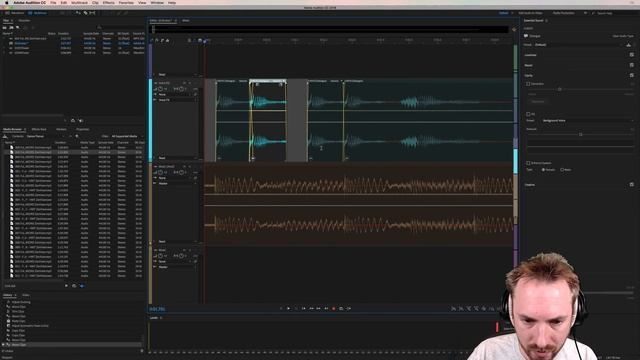Viewport: 640px width, 360px height.
Task: Switch to the Multitrack editor view
Action: 38,13
